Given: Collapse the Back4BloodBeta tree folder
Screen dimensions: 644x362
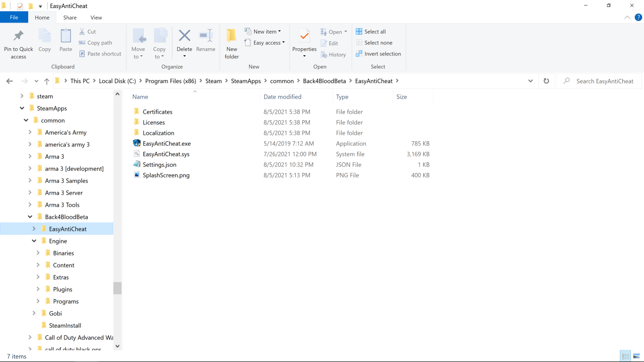Looking at the screenshot, I should point(30,217).
